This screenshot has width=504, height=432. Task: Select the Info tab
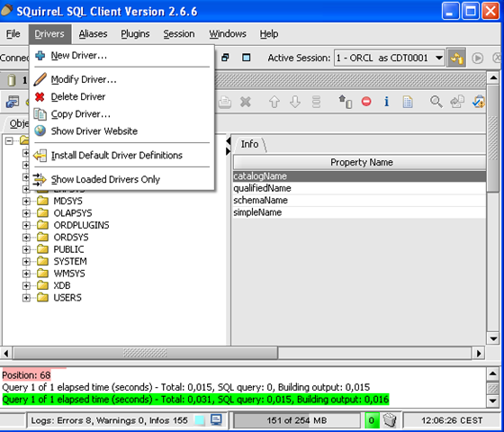coord(250,144)
